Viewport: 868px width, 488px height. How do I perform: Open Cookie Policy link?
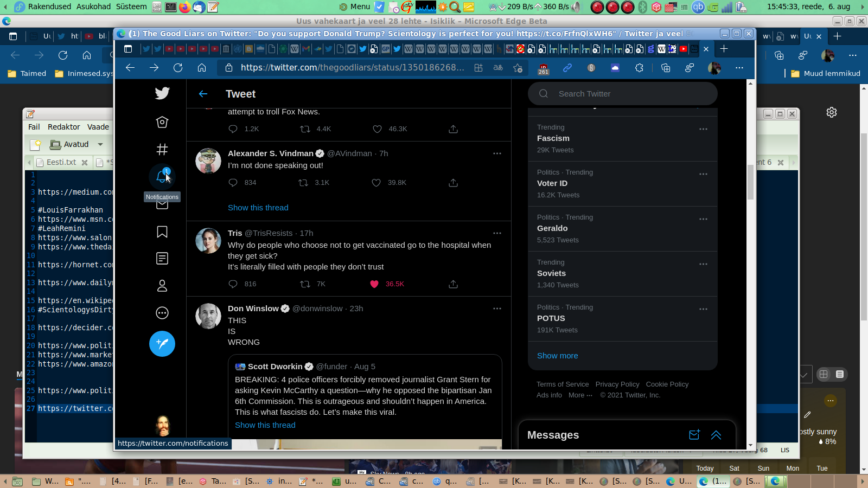coord(667,384)
